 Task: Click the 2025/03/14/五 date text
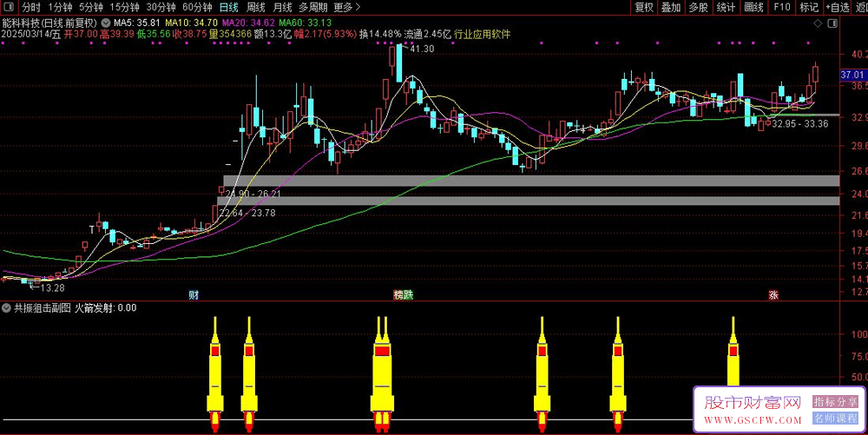(x=31, y=35)
